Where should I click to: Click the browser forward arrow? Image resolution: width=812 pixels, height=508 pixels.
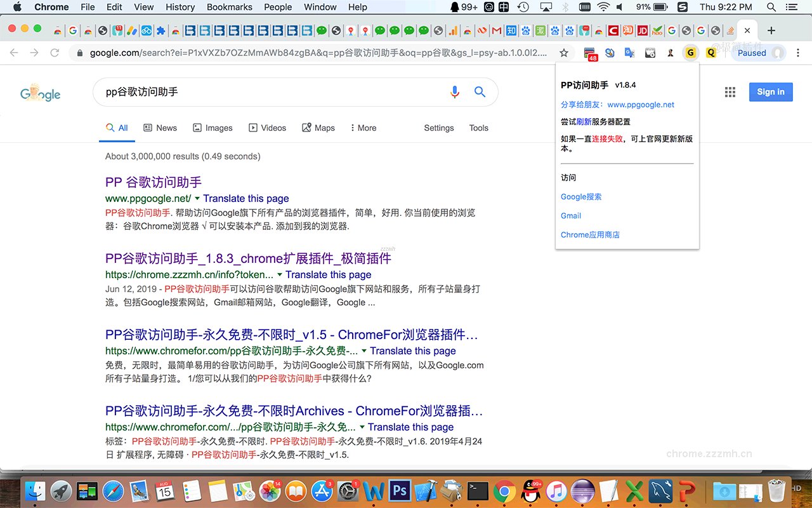[34, 53]
